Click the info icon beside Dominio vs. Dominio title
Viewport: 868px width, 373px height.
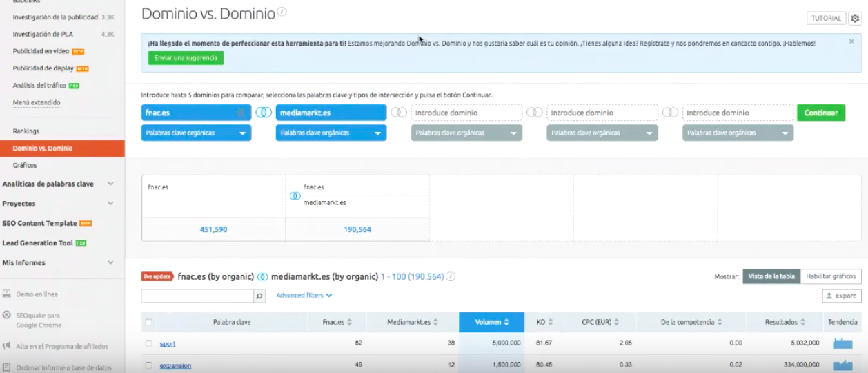tap(282, 12)
